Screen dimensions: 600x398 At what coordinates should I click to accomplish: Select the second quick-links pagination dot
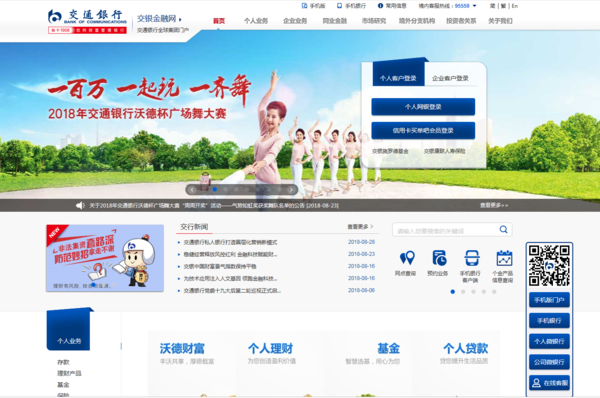(x=463, y=292)
